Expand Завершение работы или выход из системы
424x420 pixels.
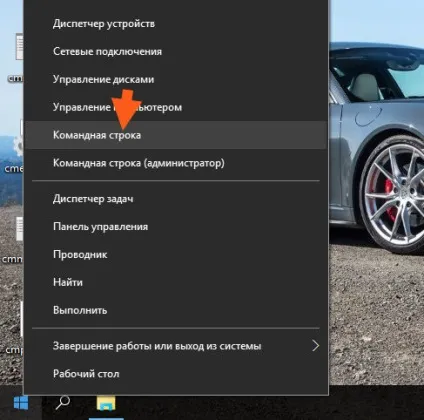tap(176, 346)
